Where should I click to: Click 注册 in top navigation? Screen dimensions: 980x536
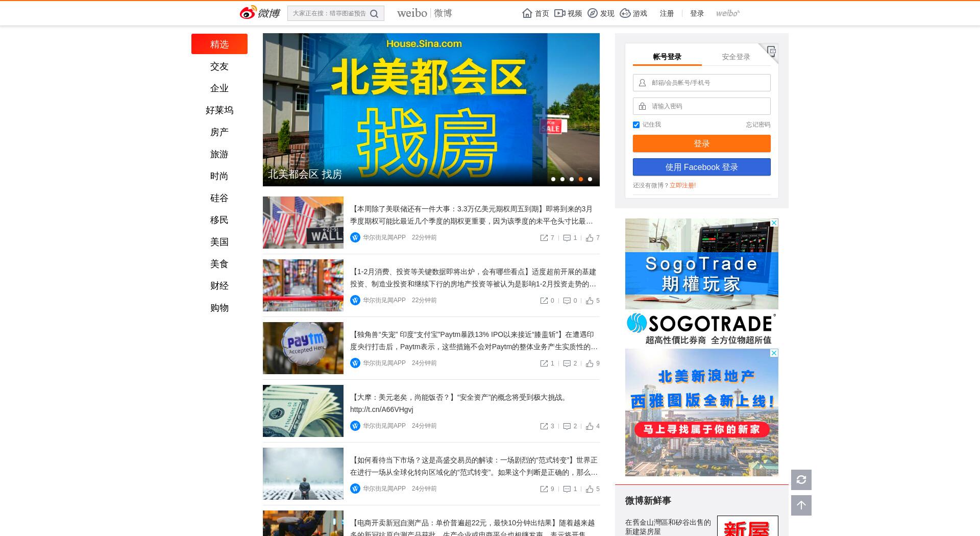point(667,13)
